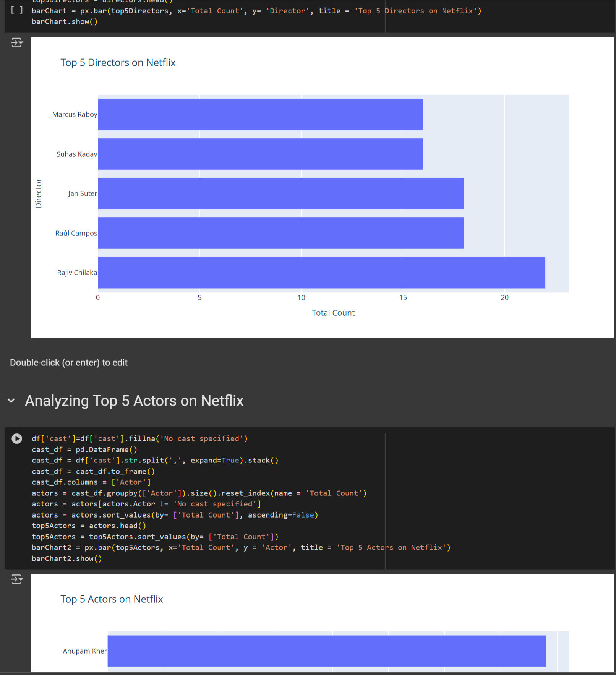Run the top 5 actors code cell
Image resolution: width=616 pixels, height=675 pixels.
pyautogui.click(x=17, y=438)
